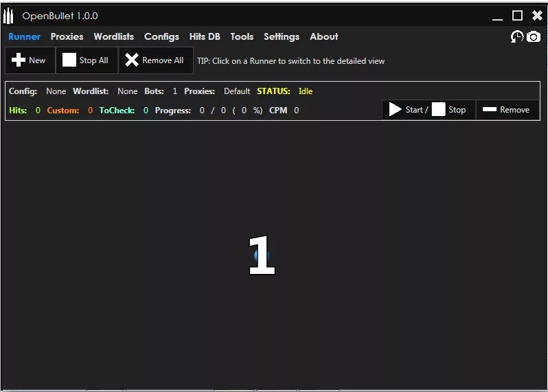Open the Runner tab

pyautogui.click(x=24, y=36)
